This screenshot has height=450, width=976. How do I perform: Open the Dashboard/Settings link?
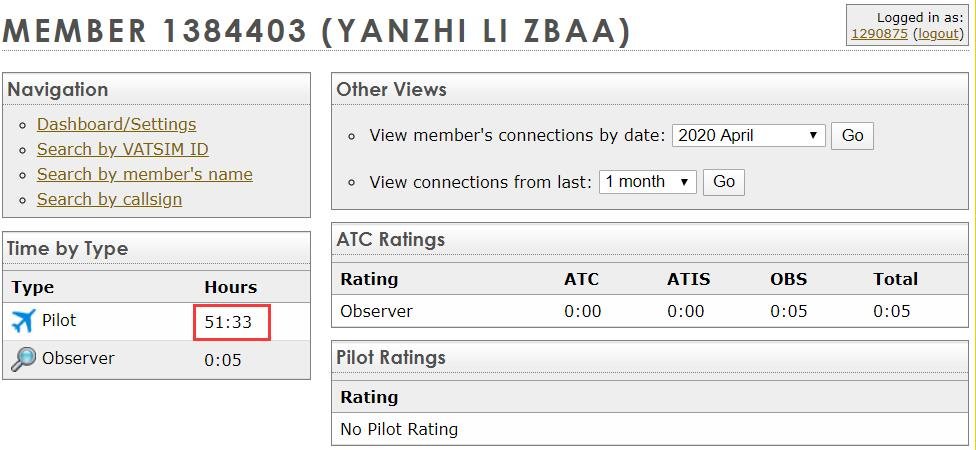click(116, 124)
